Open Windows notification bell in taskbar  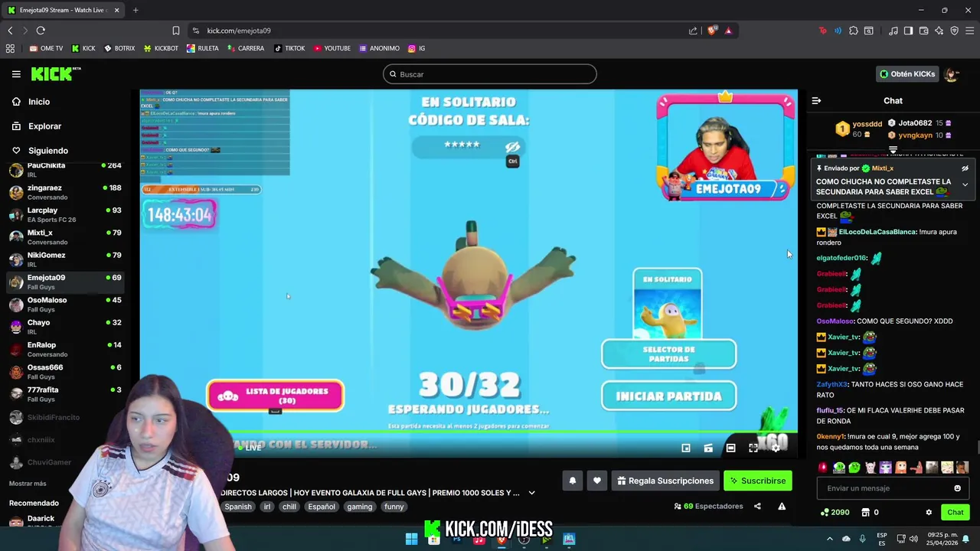[x=966, y=539]
